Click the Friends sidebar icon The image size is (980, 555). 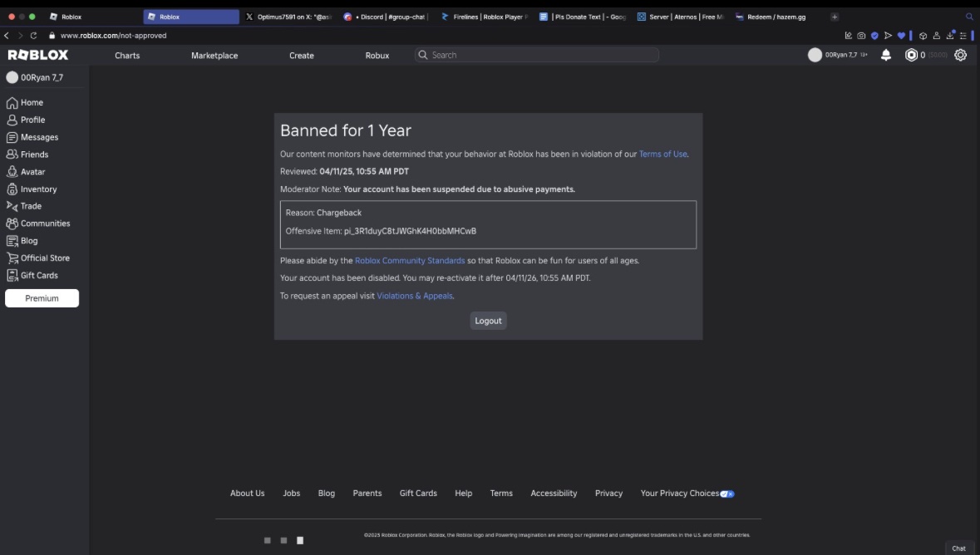tap(12, 155)
